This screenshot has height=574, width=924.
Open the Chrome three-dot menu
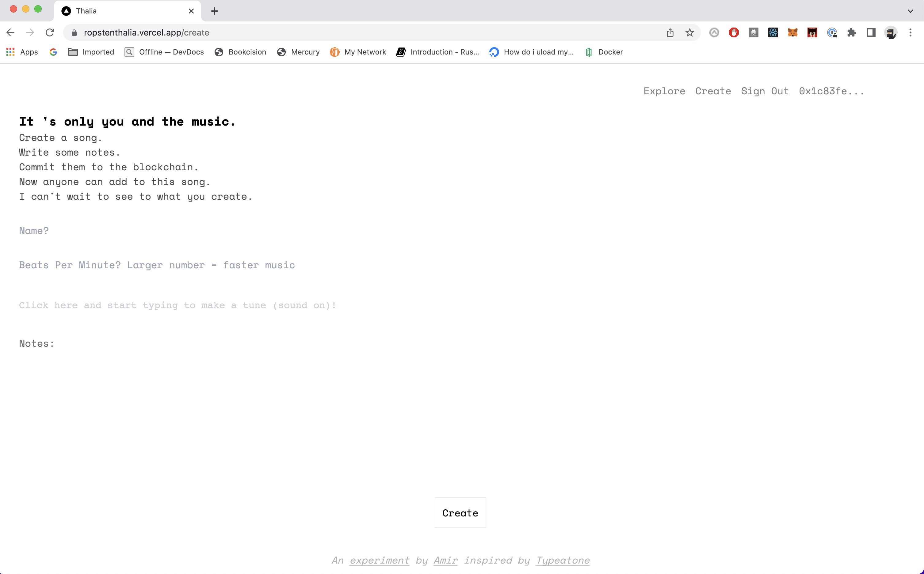910,33
